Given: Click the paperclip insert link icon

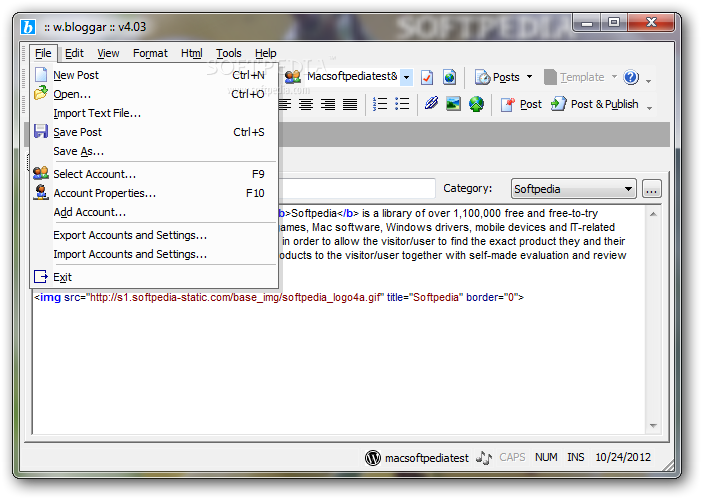Looking at the screenshot, I should pyautogui.click(x=432, y=104).
